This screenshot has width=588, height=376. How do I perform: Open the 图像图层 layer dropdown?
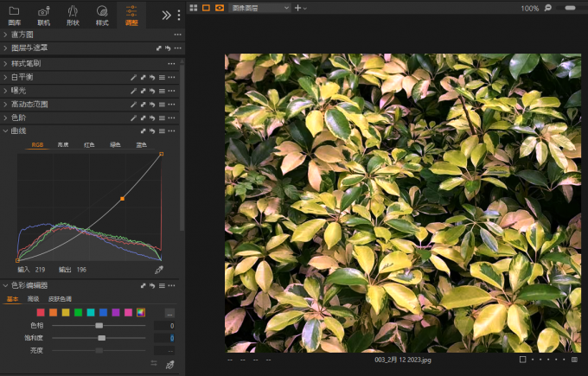[x=259, y=8]
